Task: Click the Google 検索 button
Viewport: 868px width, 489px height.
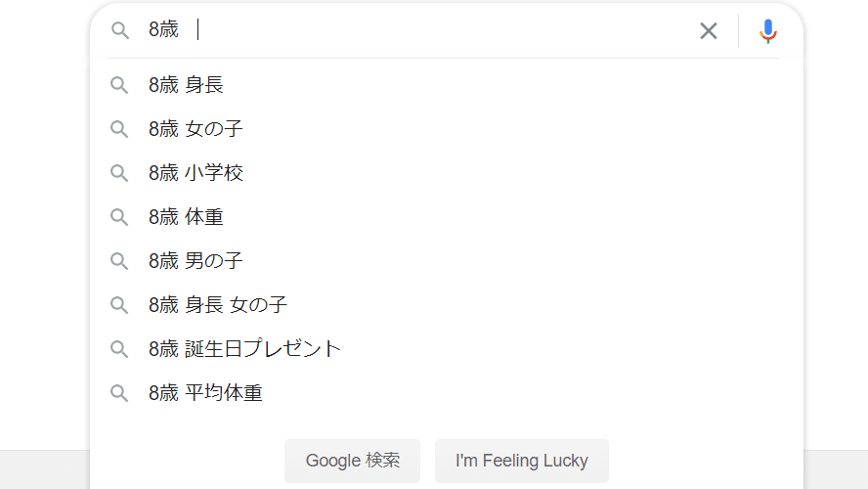Action: click(x=353, y=461)
